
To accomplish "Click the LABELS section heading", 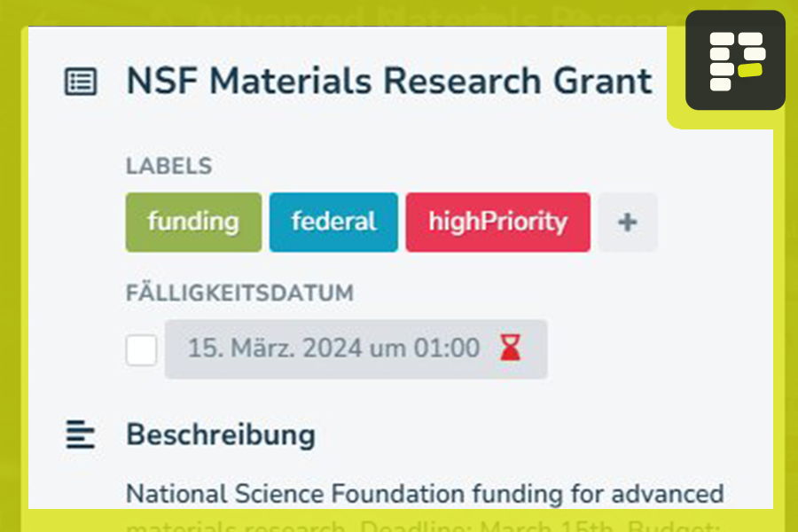I will tap(168, 166).
